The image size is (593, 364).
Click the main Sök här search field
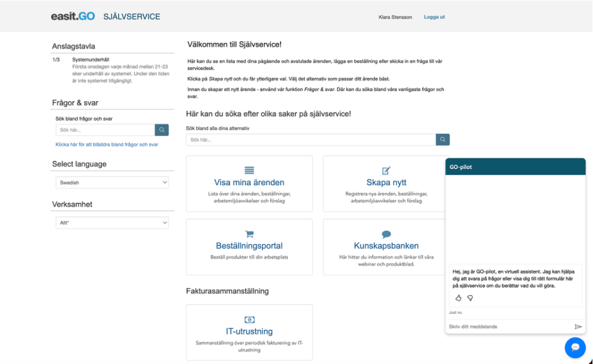click(310, 139)
